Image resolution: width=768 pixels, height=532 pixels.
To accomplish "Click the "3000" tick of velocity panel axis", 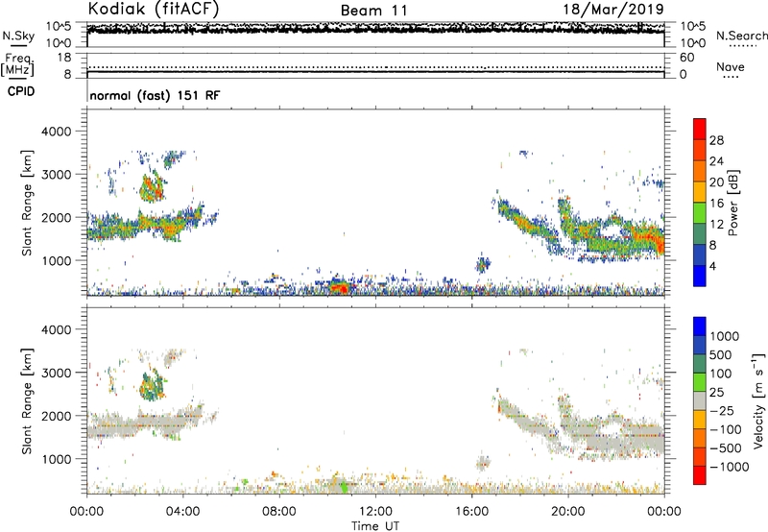I will click(56, 373).
